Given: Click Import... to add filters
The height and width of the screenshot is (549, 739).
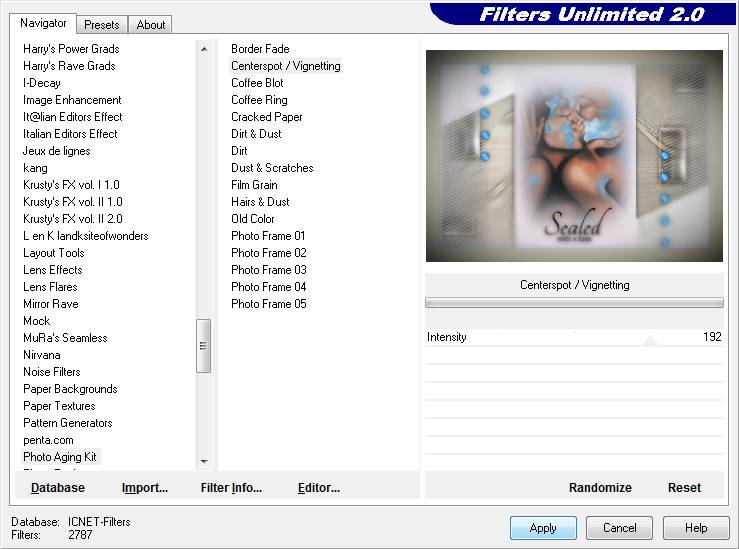Looking at the screenshot, I should 145,488.
